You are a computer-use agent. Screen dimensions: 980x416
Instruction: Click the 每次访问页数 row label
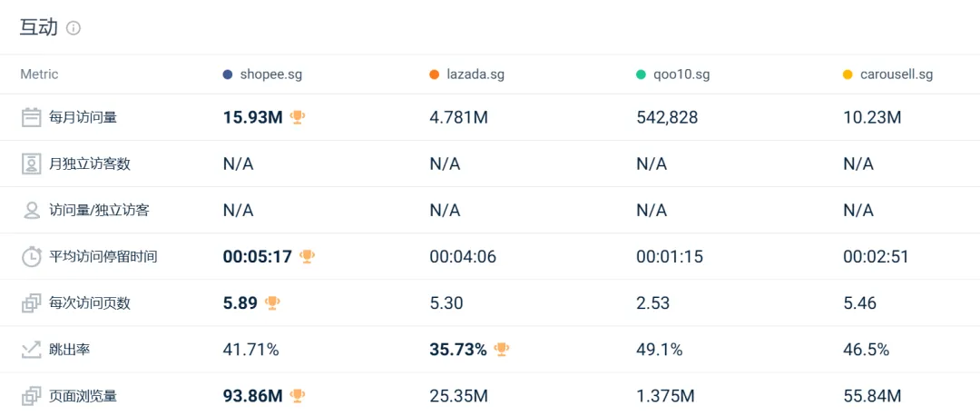tap(89, 302)
